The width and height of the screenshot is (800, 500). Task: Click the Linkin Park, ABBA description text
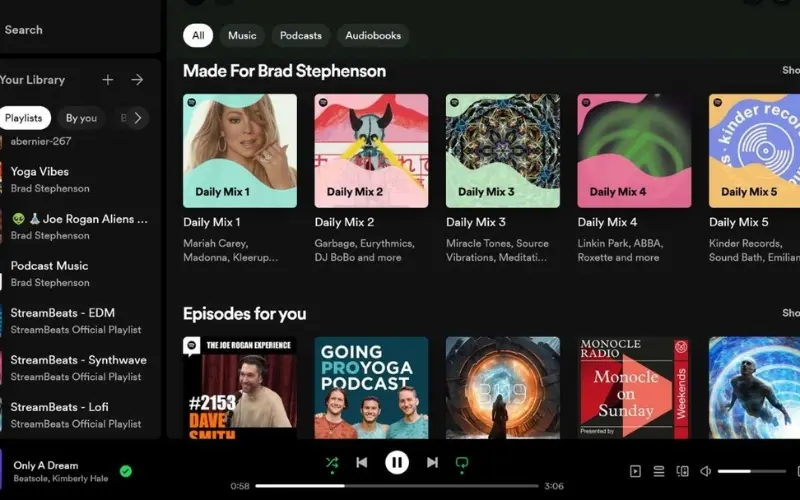(620, 251)
